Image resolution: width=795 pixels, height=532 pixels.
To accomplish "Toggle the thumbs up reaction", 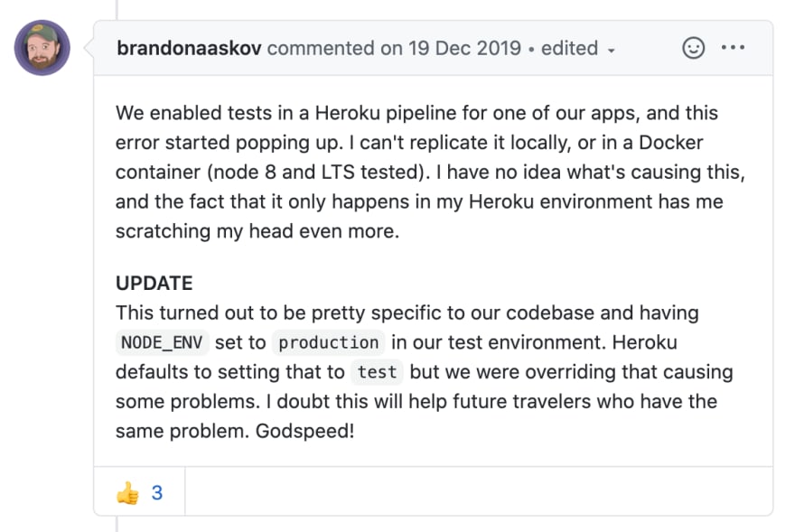I will click(x=139, y=492).
